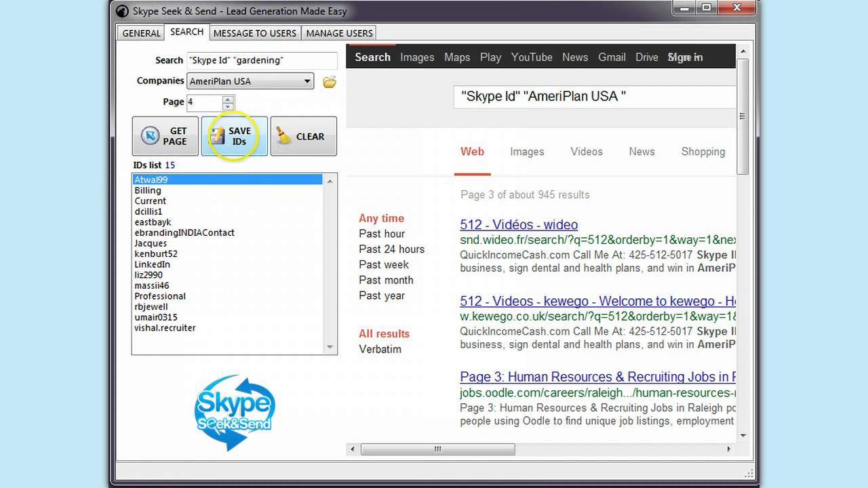Open the 512 - Videos - kewego result
This screenshot has width=868, height=488.
pyautogui.click(x=597, y=301)
